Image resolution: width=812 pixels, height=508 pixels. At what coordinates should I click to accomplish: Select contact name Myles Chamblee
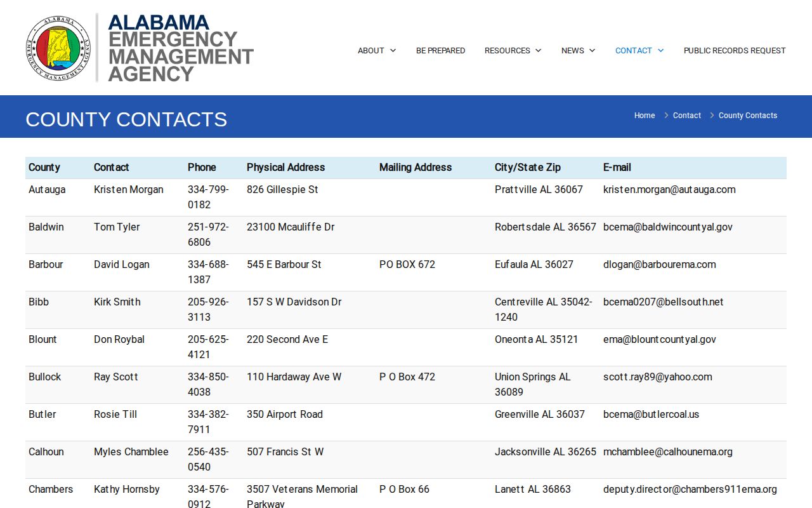(x=131, y=452)
